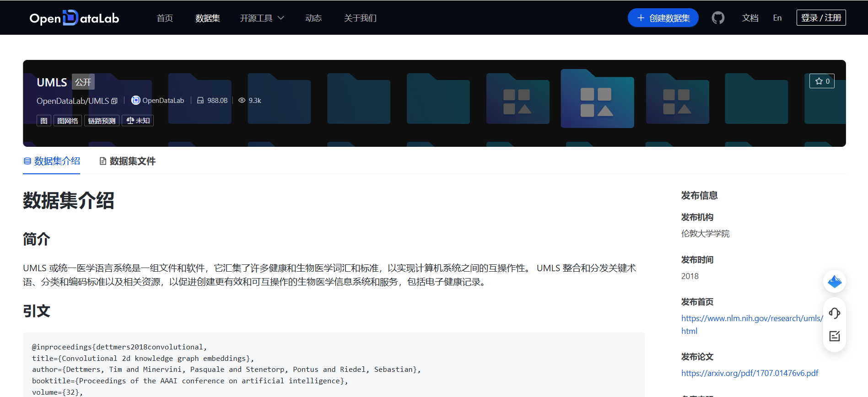Open the OpenDataLab logo homepage
Viewport: 868px width, 397px height.
tap(74, 18)
